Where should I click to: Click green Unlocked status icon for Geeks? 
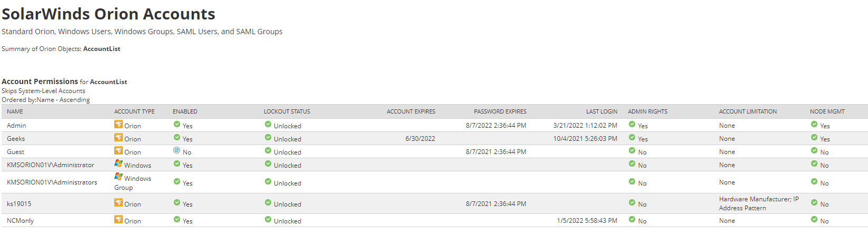pyautogui.click(x=268, y=138)
